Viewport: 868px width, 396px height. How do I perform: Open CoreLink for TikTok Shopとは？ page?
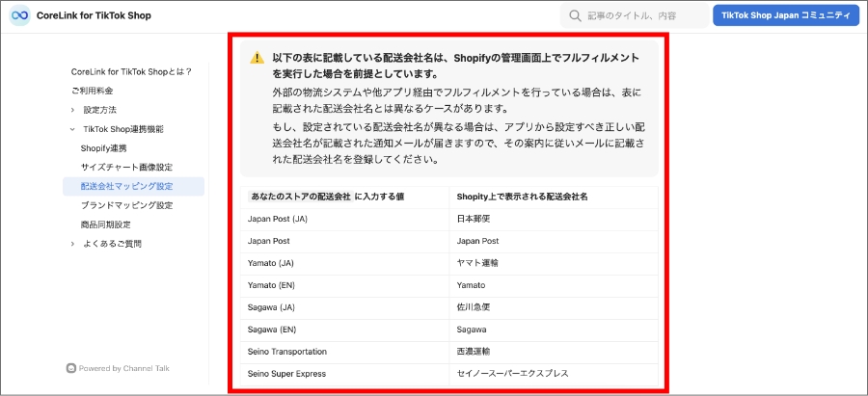(132, 72)
